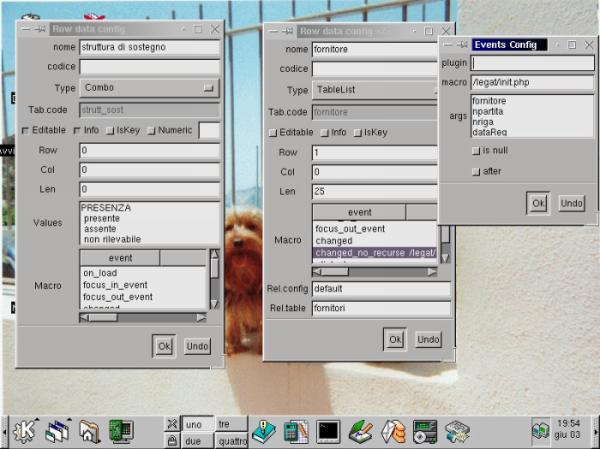The image size is (600, 449).
Task: Open the Type dropdown showing TableList
Action: pyautogui.click(x=374, y=89)
